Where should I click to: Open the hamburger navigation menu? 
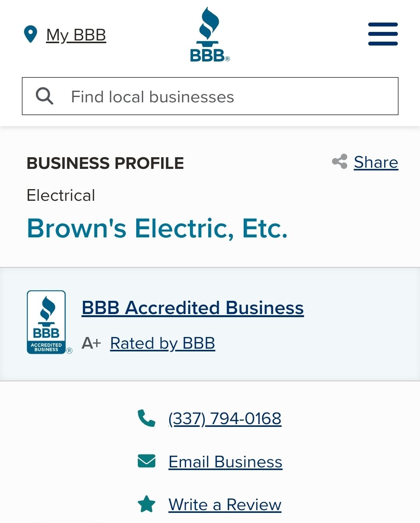click(382, 34)
